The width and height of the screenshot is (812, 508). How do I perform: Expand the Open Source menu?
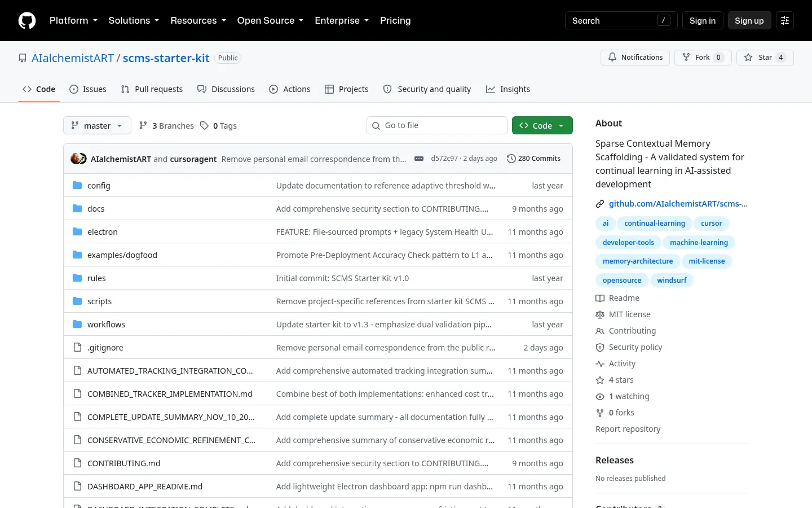(x=270, y=20)
